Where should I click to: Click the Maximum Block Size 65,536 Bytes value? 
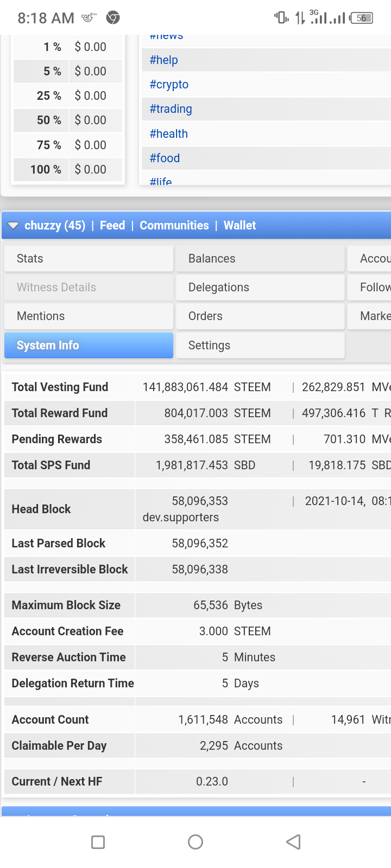pyautogui.click(x=228, y=605)
